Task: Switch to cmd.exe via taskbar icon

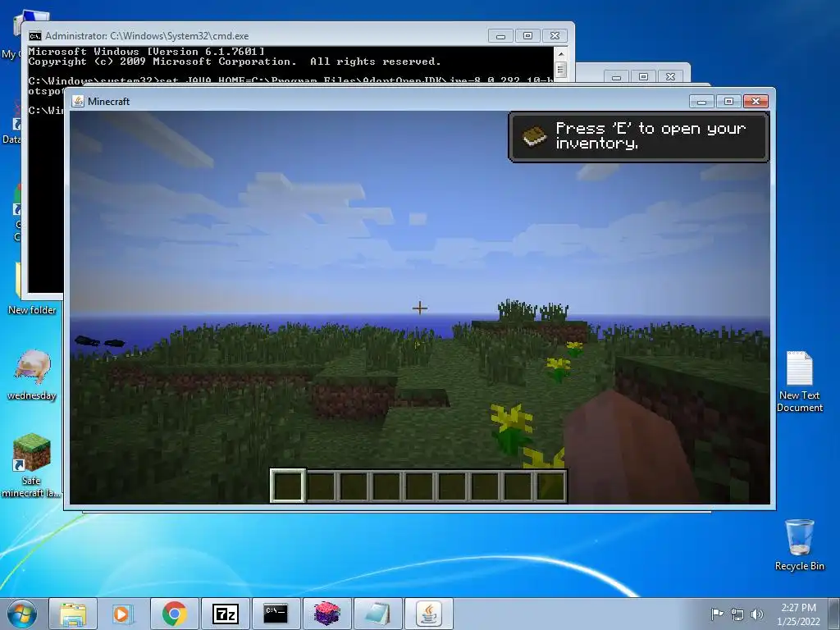Action: click(x=276, y=614)
